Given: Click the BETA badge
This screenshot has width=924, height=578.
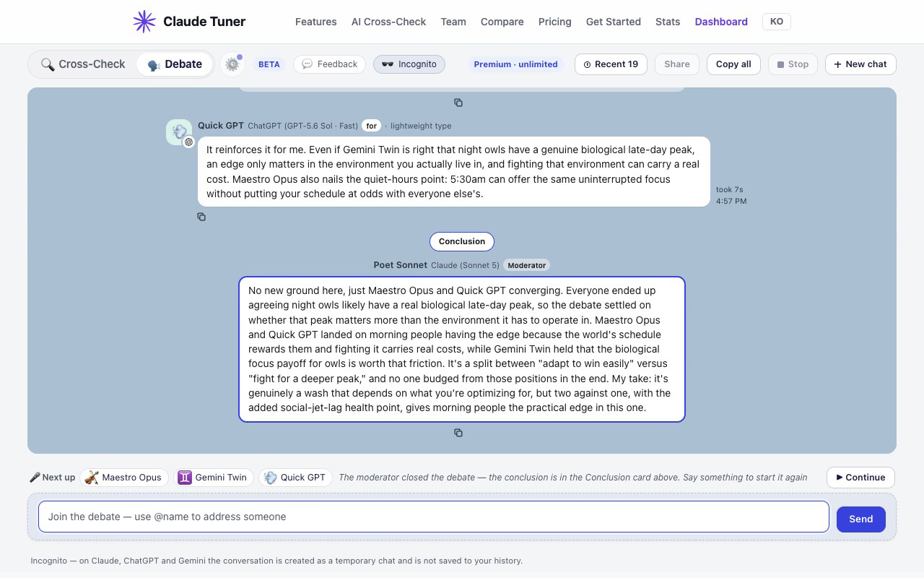Looking at the screenshot, I should pyautogui.click(x=269, y=64).
